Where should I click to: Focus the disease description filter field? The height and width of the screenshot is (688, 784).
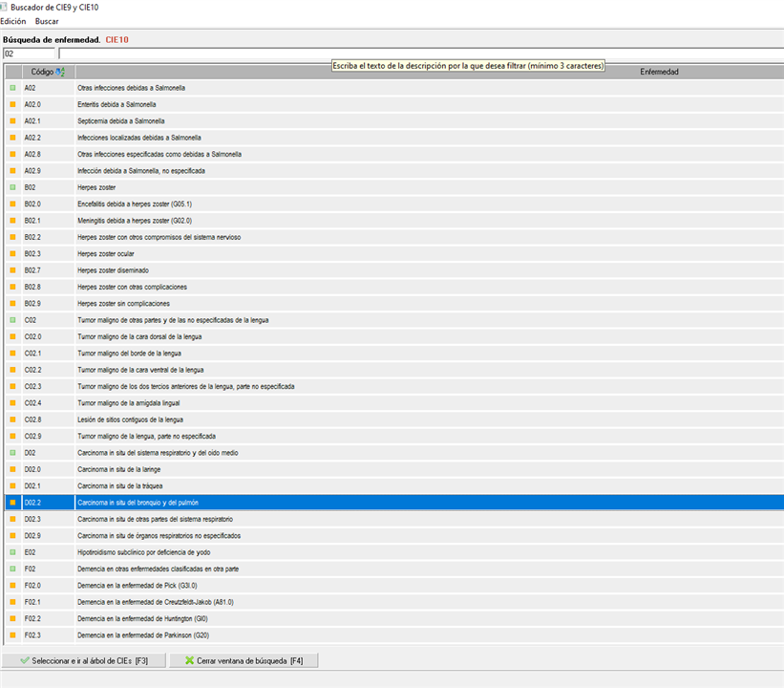point(420,54)
